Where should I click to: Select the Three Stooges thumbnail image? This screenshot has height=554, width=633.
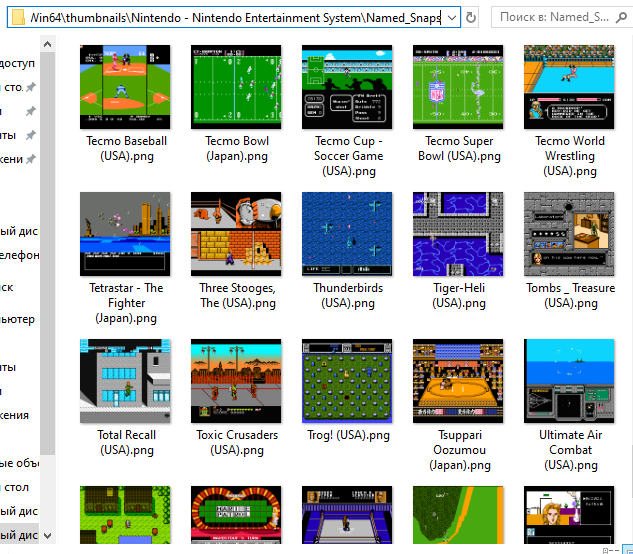[236, 234]
